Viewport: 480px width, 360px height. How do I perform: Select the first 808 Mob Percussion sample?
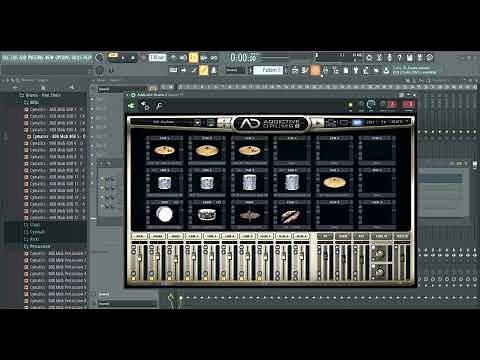[55, 253]
